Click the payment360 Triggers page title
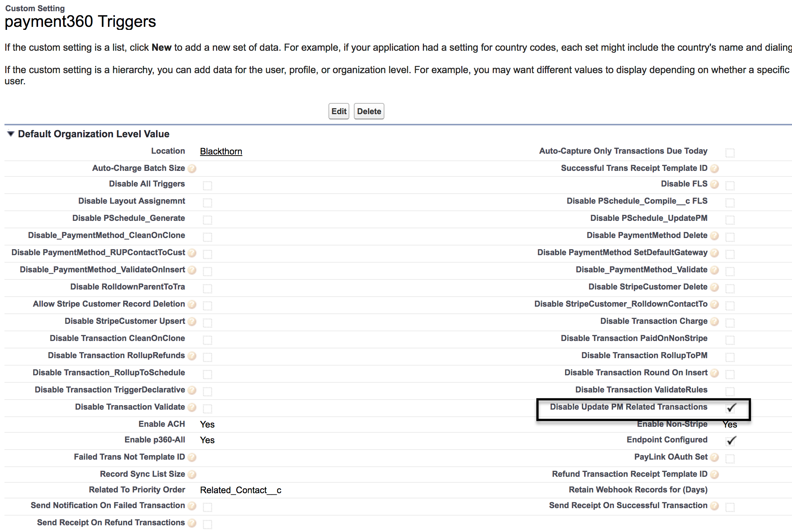 (x=80, y=22)
